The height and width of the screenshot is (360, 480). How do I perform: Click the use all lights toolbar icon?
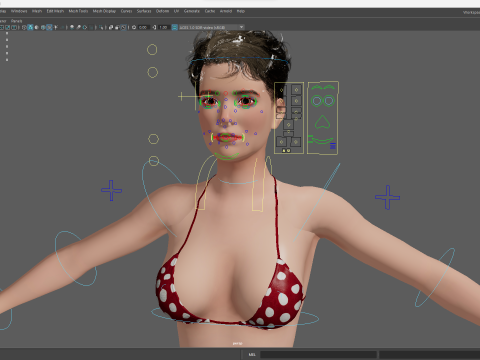[x=56, y=27]
